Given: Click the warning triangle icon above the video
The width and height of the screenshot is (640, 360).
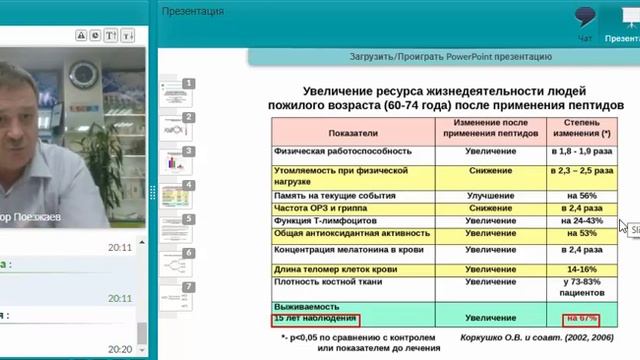Looking at the screenshot, I should tap(81, 36).
